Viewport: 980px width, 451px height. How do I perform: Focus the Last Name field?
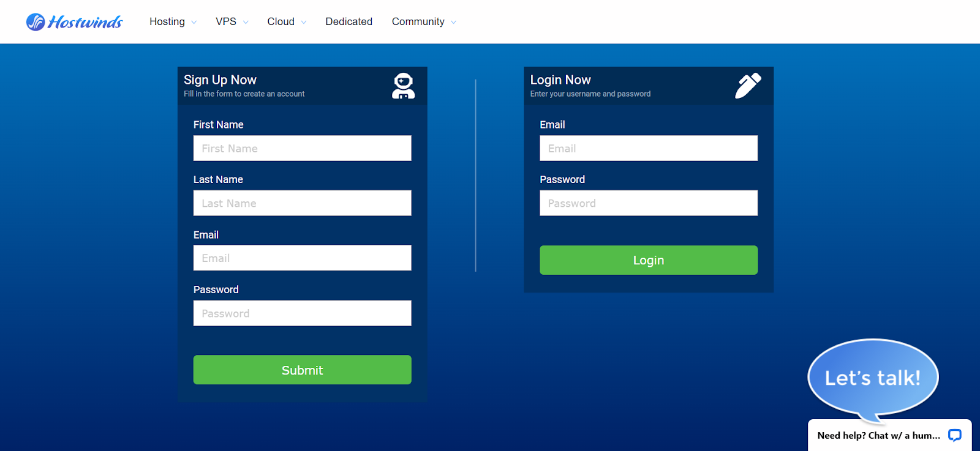coord(303,203)
